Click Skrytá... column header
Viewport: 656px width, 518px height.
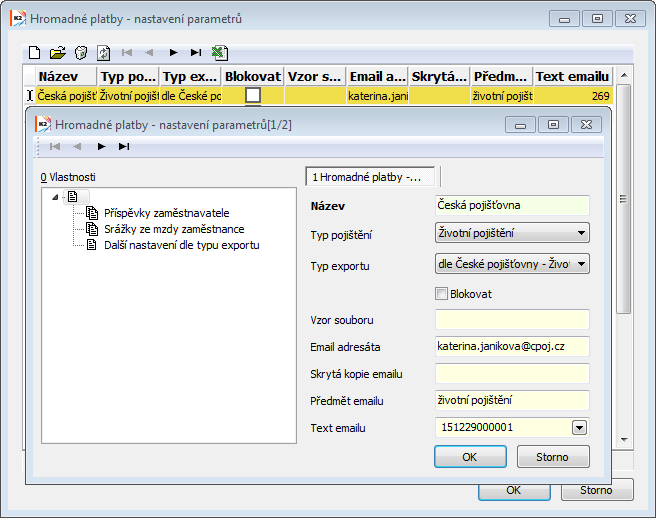pyautogui.click(x=439, y=77)
